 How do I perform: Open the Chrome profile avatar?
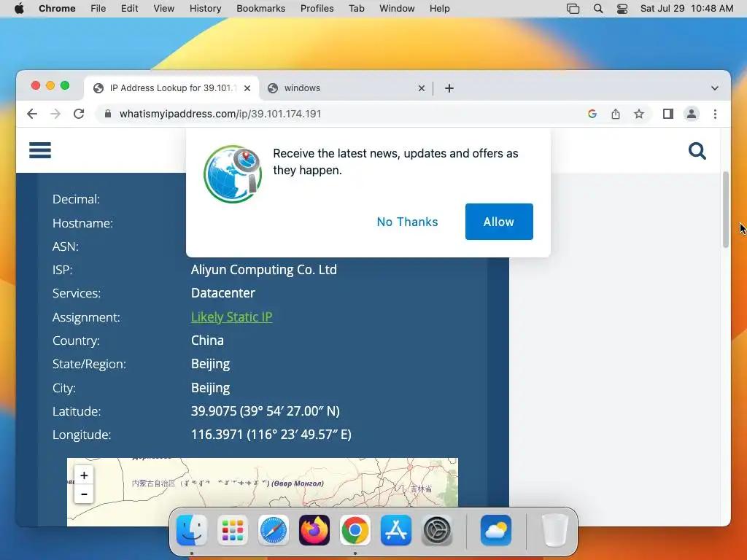(x=692, y=114)
